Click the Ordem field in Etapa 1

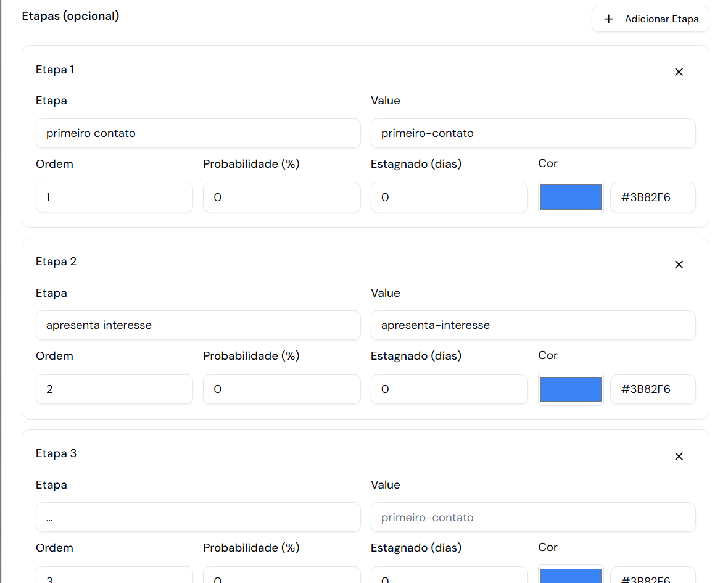click(x=114, y=197)
